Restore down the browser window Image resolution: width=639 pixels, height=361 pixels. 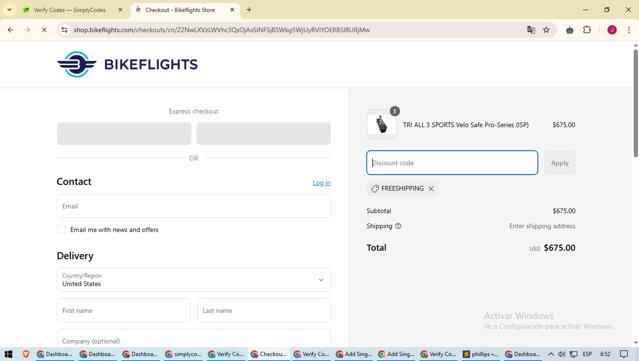pos(607,10)
